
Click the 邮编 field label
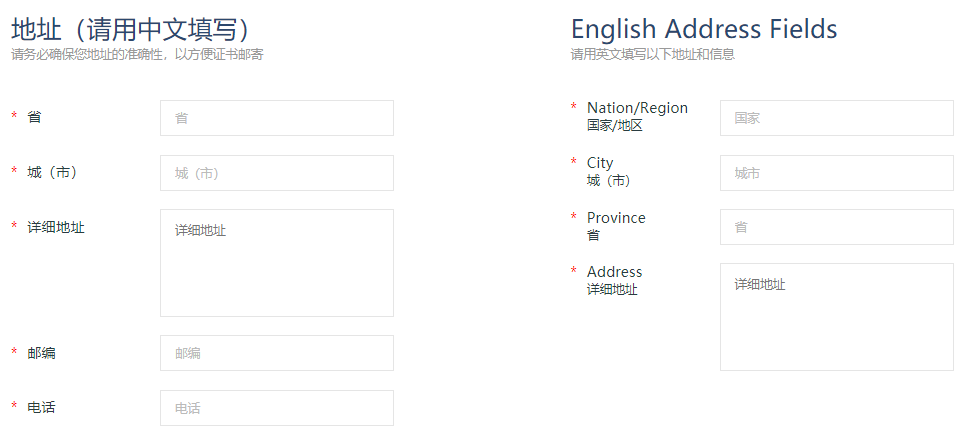point(41,353)
